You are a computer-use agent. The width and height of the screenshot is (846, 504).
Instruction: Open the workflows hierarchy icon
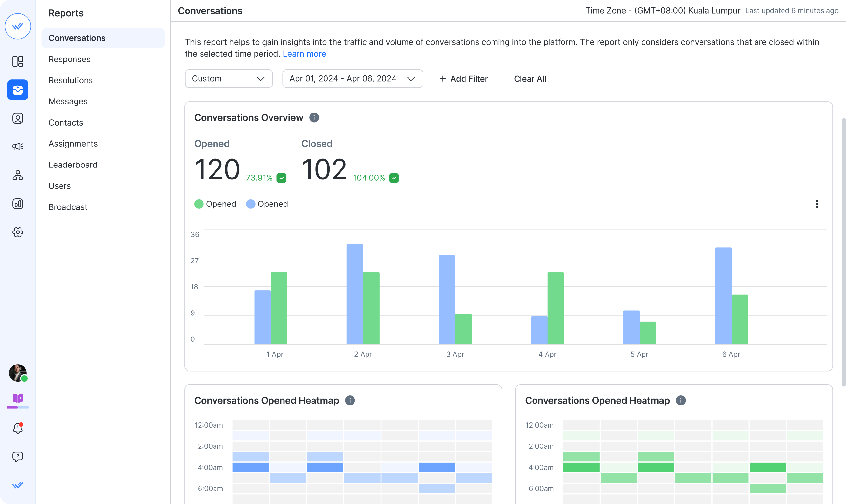[18, 175]
